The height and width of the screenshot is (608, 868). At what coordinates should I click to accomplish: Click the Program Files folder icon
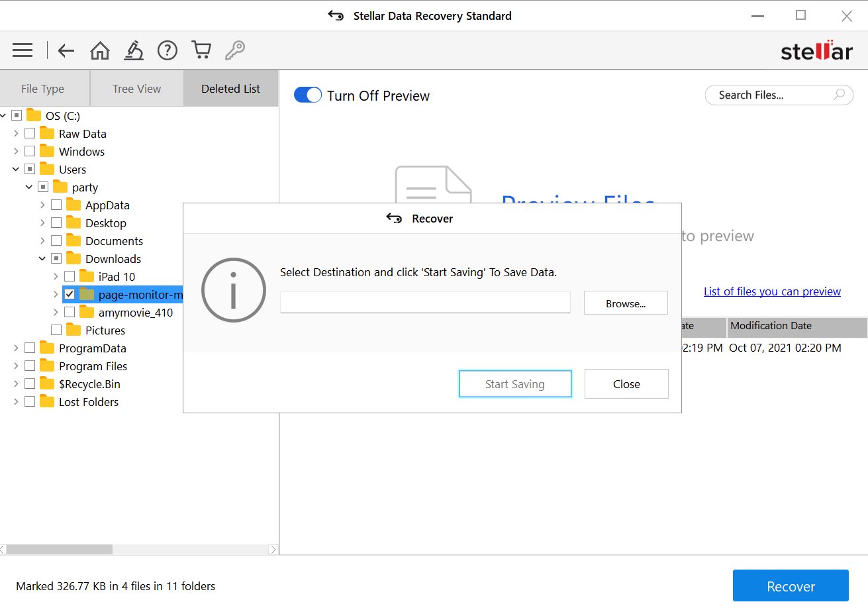click(x=47, y=366)
